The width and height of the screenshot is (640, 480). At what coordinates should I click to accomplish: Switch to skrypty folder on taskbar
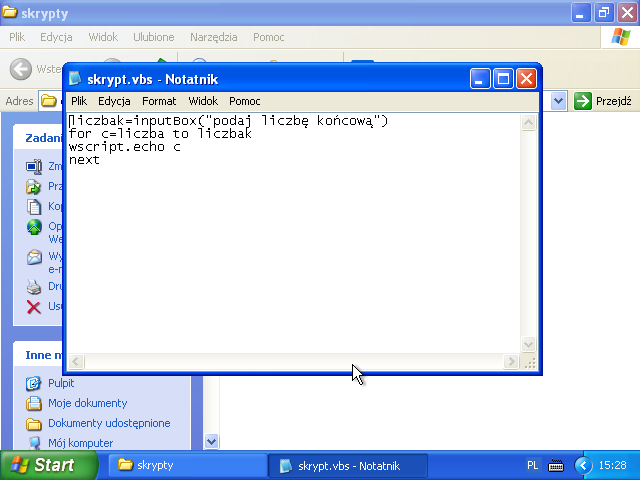tap(180, 465)
